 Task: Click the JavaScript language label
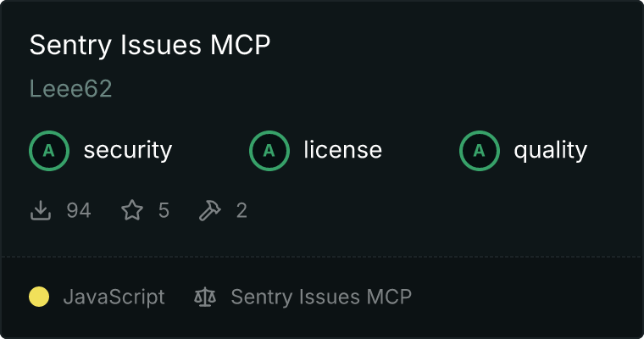(114, 297)
